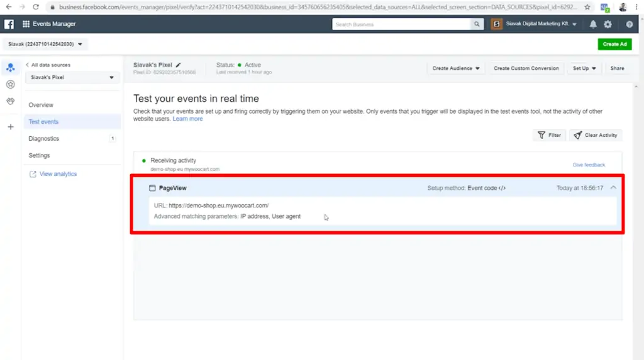Expand the Create Audience dropdown
The height and width of the screenshot is (360, 644).
pyautogui.click(x=455, y=68)
